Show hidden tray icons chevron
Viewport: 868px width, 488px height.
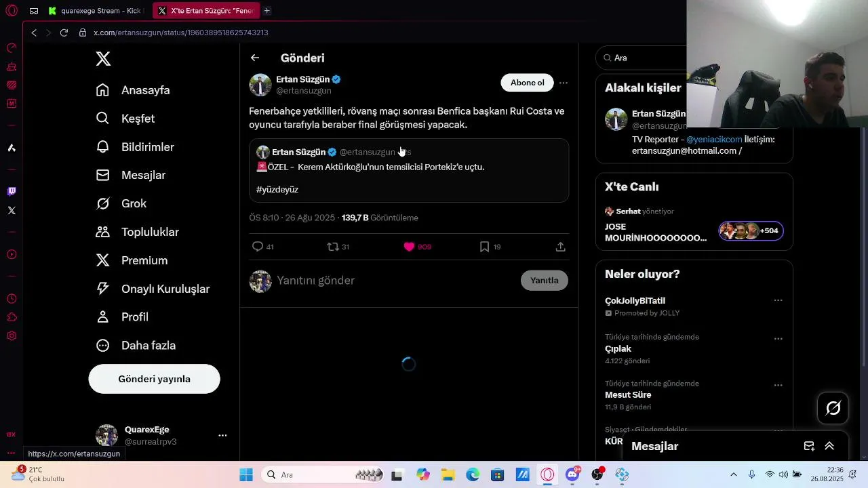[733, 475]
